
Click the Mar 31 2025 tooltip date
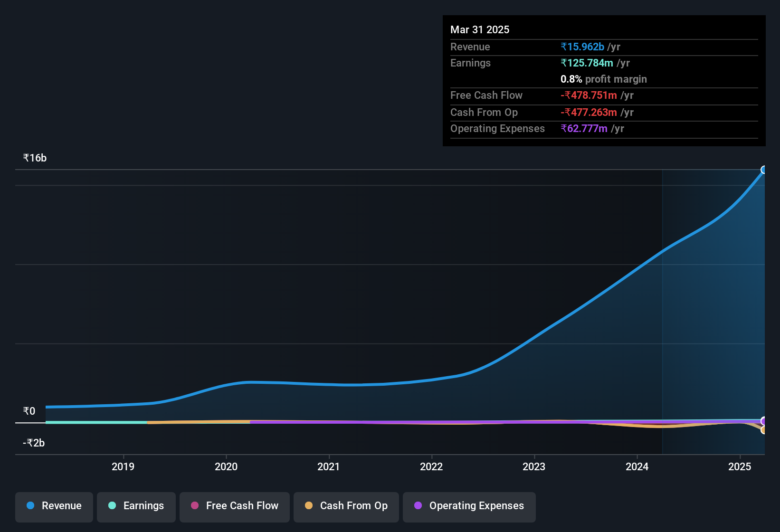(480, 30)
